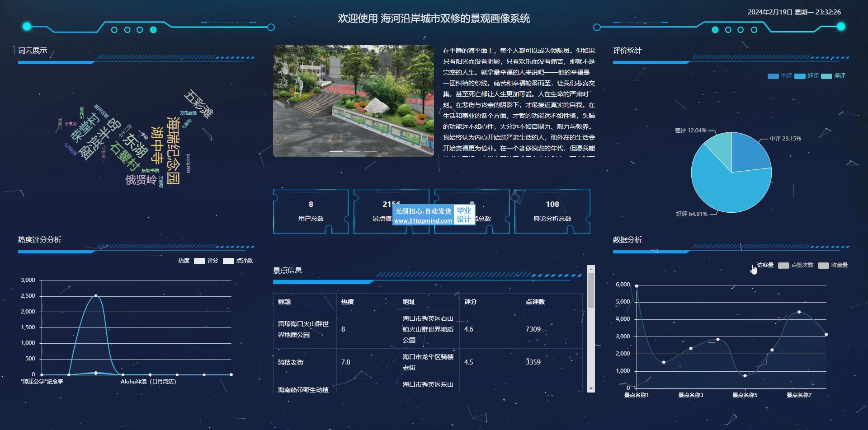
Task: Click the date and time display
Action: (x=794, y=12)
